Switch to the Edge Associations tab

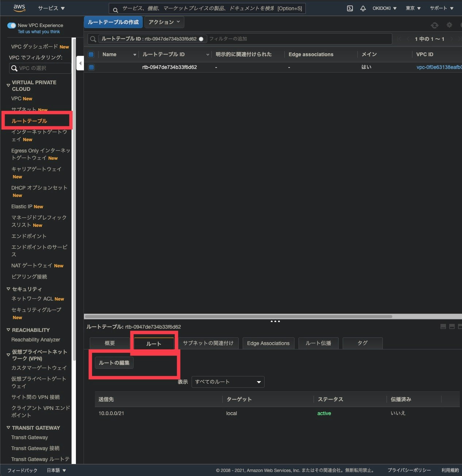point(268,343)
